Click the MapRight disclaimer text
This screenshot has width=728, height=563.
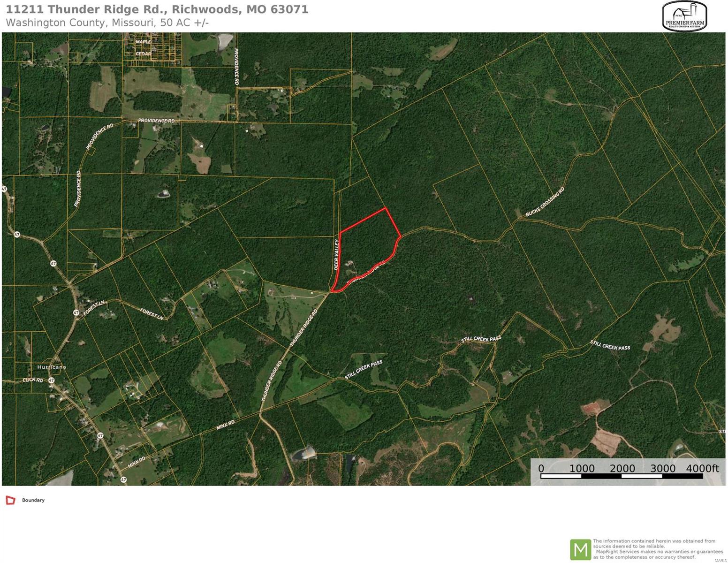[x=658, y=549]
